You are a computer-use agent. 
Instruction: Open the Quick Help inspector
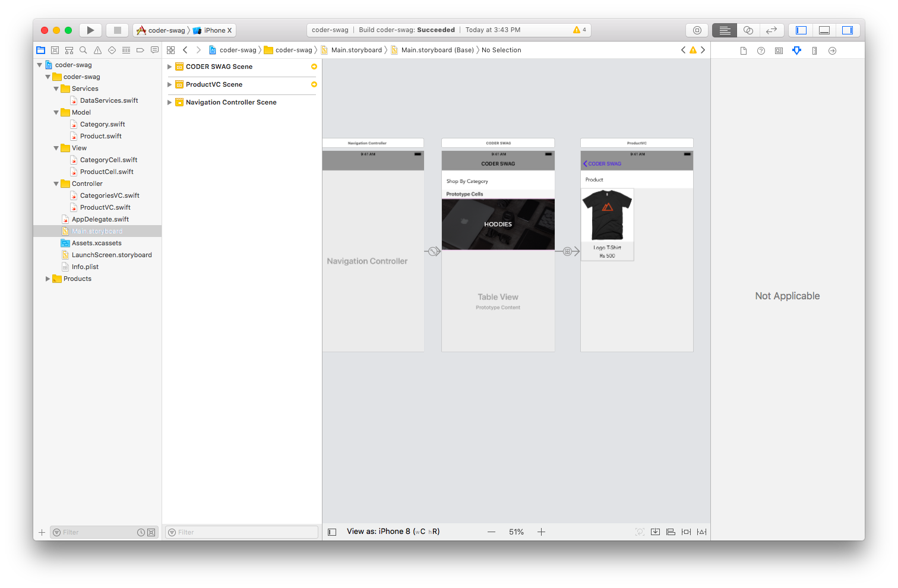(761, 50)
